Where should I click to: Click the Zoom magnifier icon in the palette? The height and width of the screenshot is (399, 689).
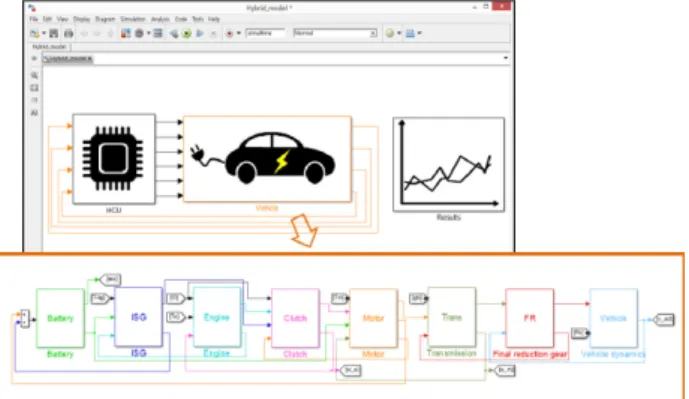pos(34,76)
